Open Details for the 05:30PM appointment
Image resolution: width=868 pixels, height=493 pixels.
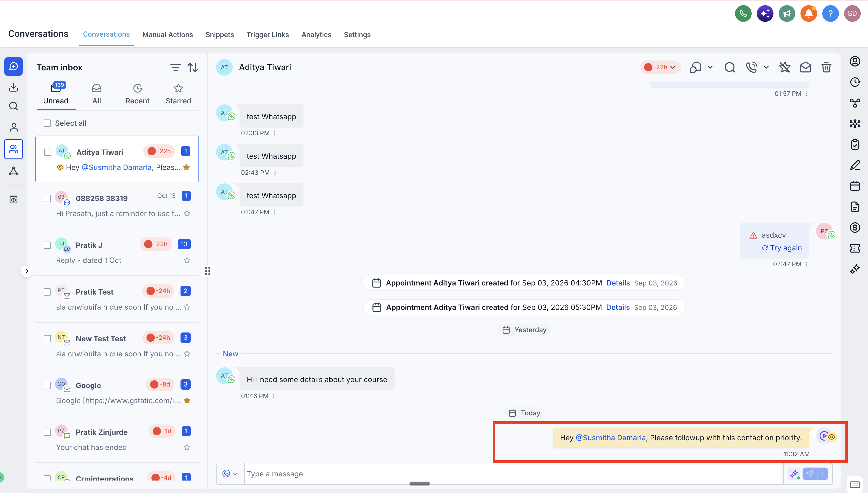617,308
